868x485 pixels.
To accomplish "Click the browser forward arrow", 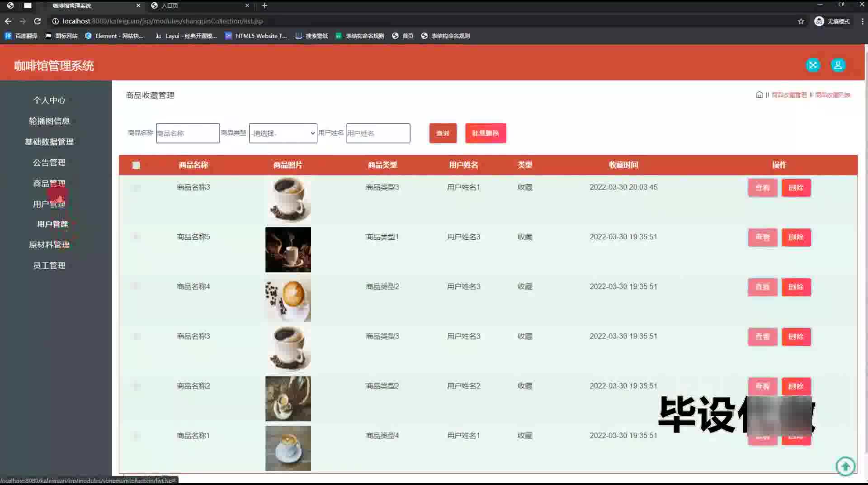I will [23, 21].
